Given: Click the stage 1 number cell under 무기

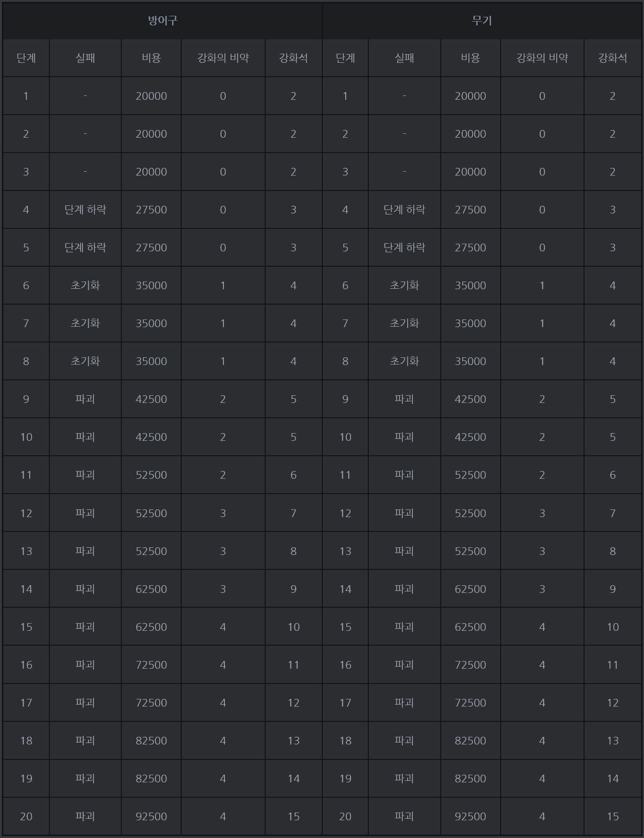Looking at the screenshot, I should pos(345,96).
